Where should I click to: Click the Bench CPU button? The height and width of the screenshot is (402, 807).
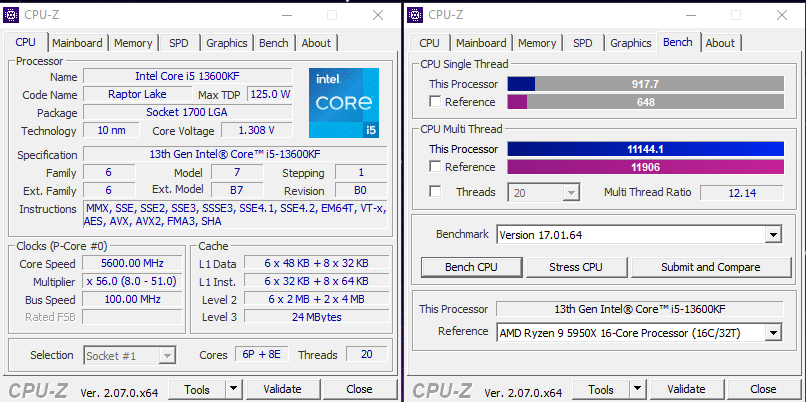pos(471,267)
